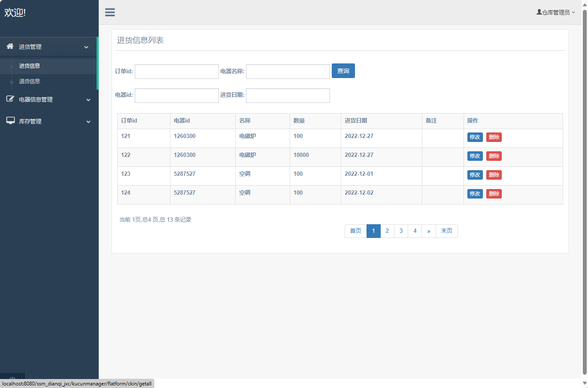The height and width of the screenshot is (388, 588).
Task: Click 修改 for order 121
Action: [x=475, y=137]
